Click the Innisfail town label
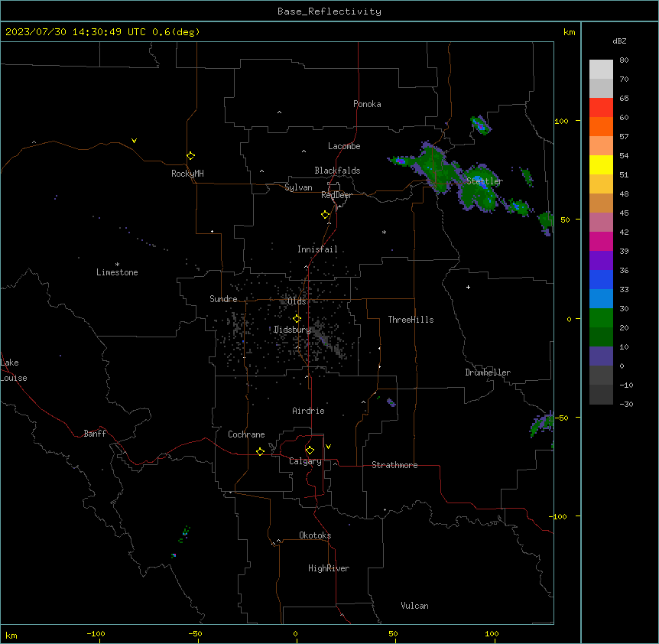The width and height of the screenshot is (659, 644). (x=317, y=249)
